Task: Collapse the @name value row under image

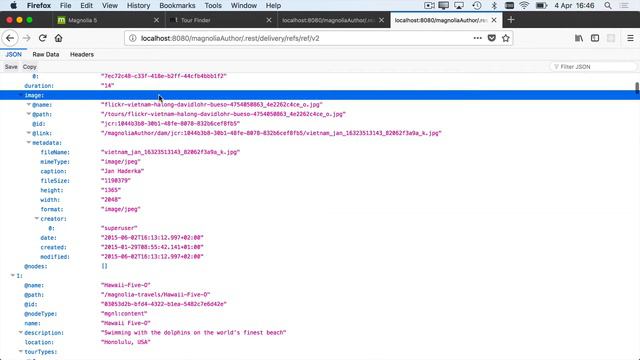Action: coord(29,104)
